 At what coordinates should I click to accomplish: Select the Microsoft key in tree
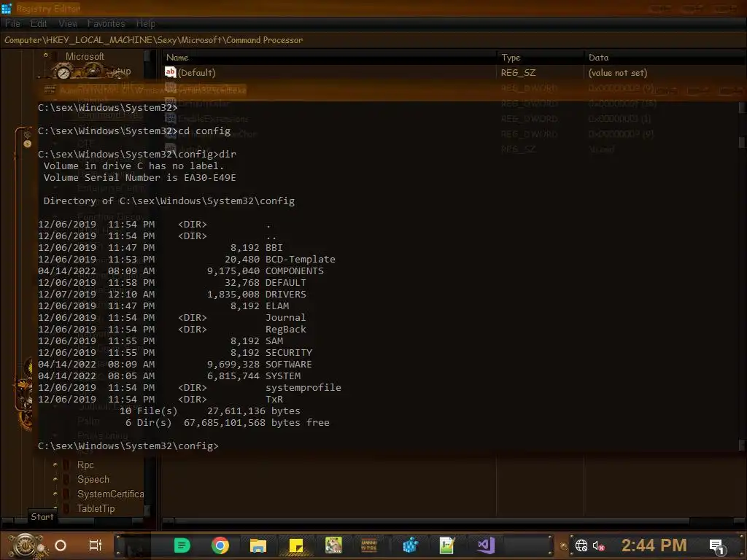tap(85, 56)
